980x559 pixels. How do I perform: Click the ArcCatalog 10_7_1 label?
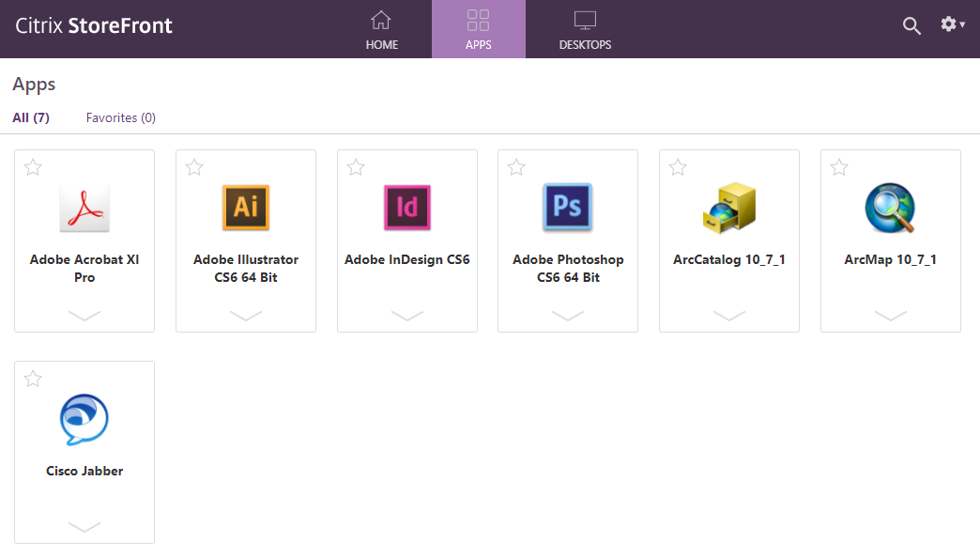728,259
